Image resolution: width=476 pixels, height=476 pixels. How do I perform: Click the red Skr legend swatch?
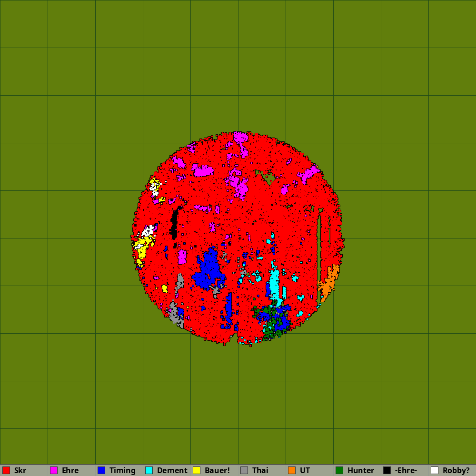6,470
